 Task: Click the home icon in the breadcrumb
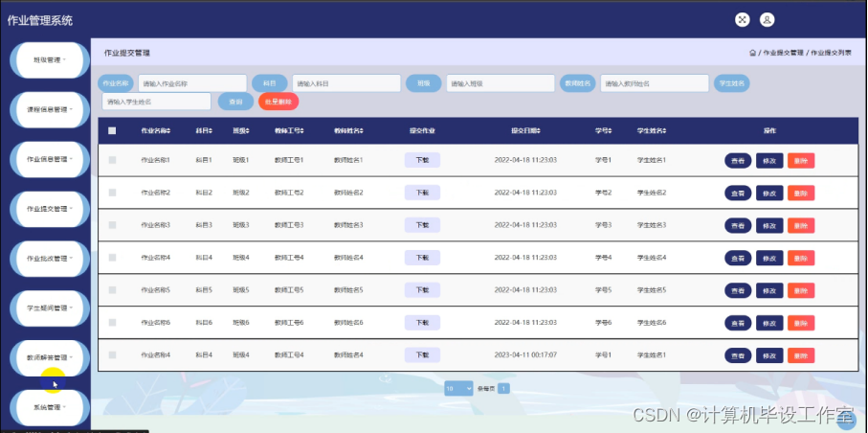(752, 53)
